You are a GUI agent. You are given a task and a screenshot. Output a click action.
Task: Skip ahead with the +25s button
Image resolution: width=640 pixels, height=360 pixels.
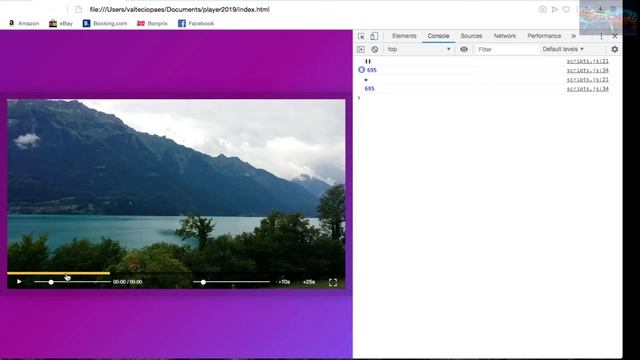pyautogui.click(x=309, y=282)
